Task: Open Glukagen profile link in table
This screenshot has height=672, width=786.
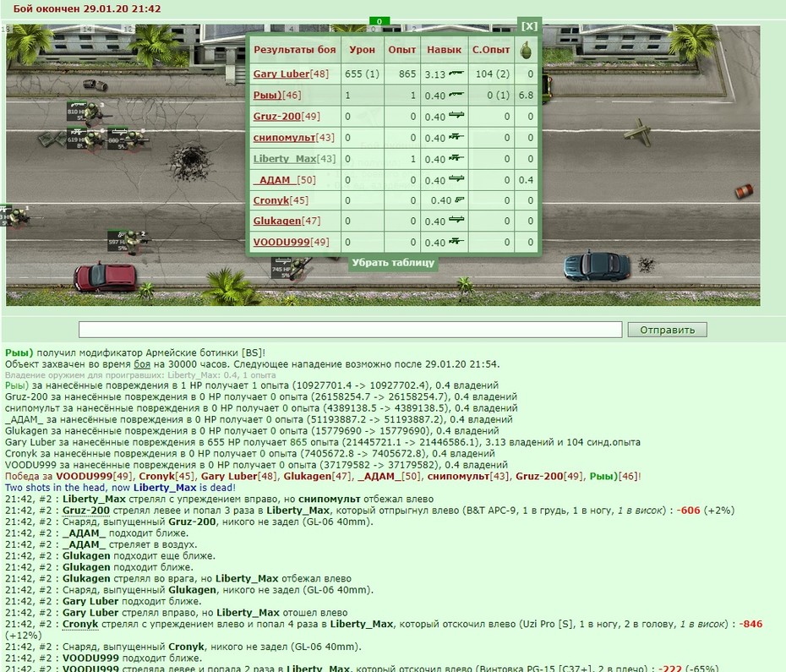Action: pos(277,221)
